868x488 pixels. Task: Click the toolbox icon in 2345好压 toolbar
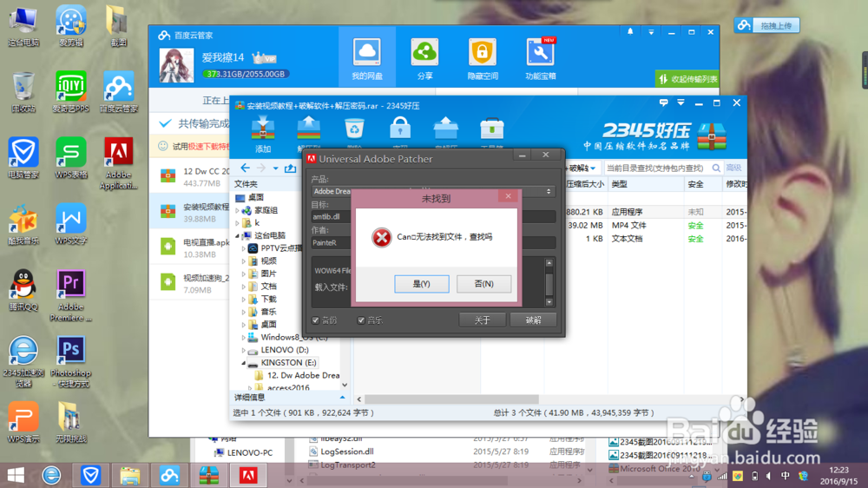(491, 129)
